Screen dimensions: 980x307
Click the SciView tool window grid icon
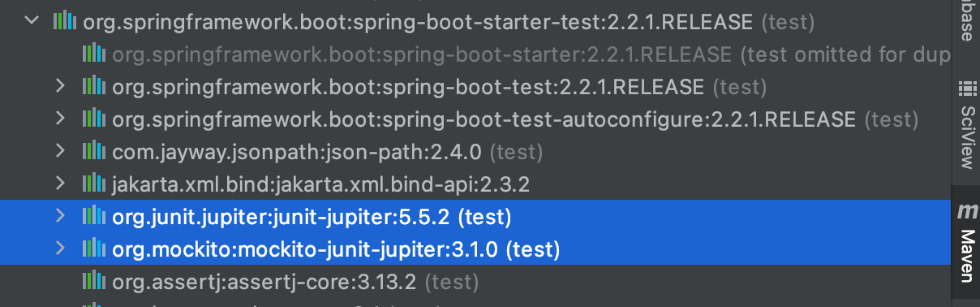coord(966,88)
